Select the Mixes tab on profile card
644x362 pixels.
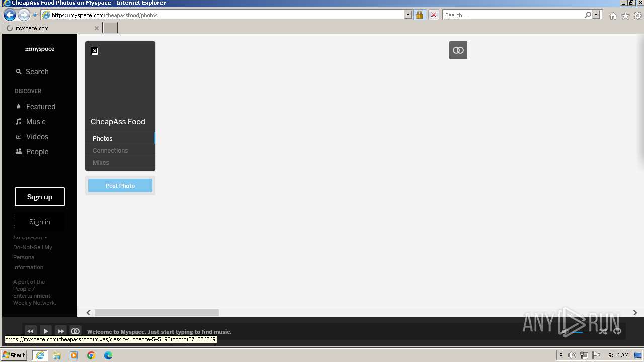tap(120, 162)
